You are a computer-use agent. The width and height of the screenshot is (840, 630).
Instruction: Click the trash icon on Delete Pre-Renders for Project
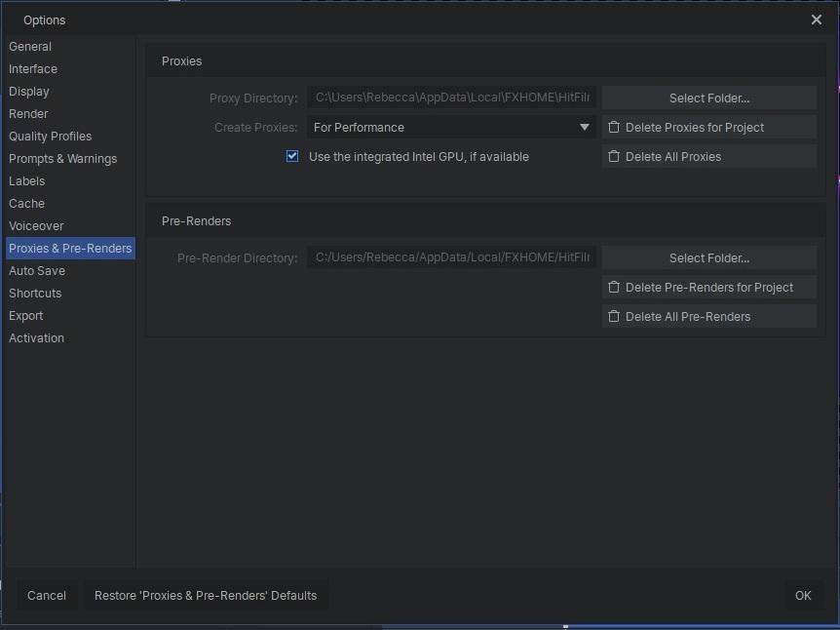coord(615,287)
